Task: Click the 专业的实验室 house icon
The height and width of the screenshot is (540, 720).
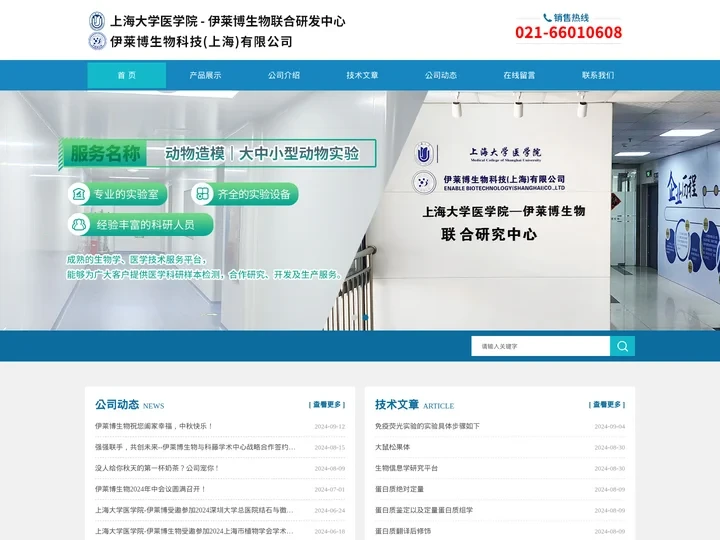Action: pos(79,194)
